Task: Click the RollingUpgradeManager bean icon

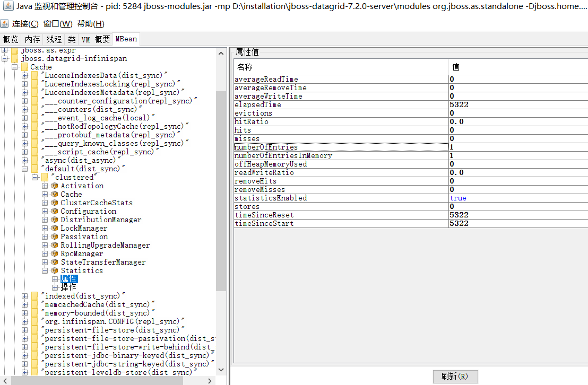Action: pyautogui.click(x=54, y=245)
